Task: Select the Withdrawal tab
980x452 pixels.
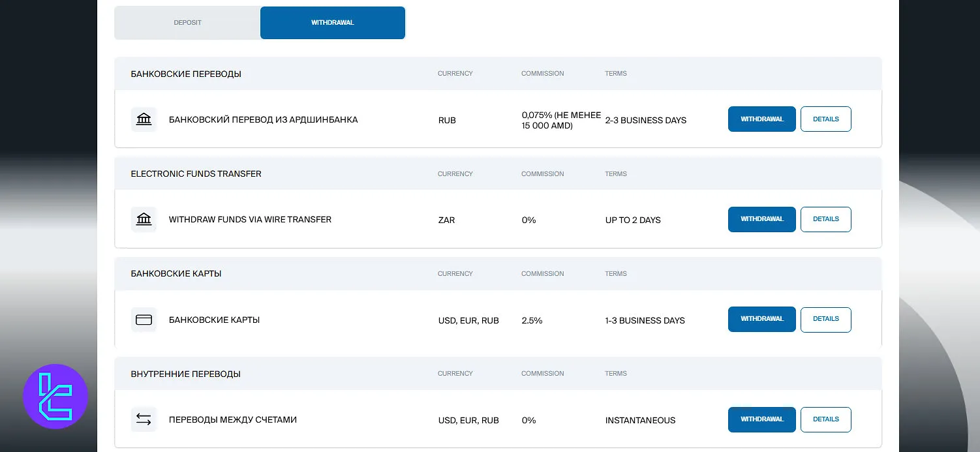Action: pos(332,23)
